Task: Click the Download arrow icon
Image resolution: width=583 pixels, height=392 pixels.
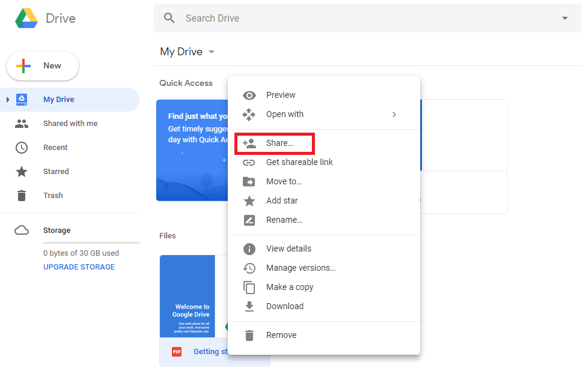Action: coord(249,307)
